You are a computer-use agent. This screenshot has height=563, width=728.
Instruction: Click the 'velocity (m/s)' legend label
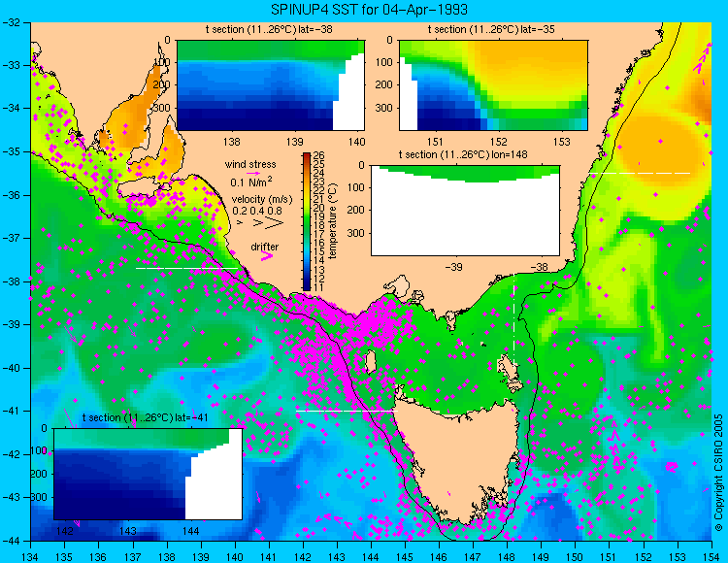click(262, 200)
